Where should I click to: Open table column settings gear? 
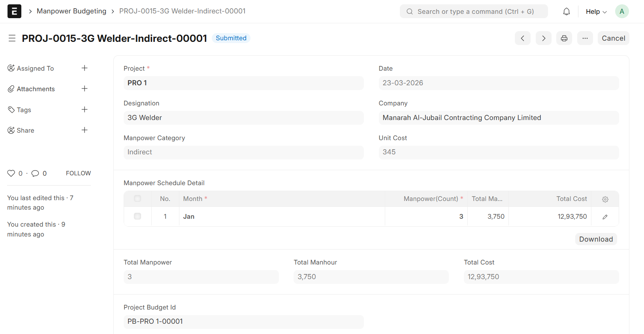coord(605,199)
